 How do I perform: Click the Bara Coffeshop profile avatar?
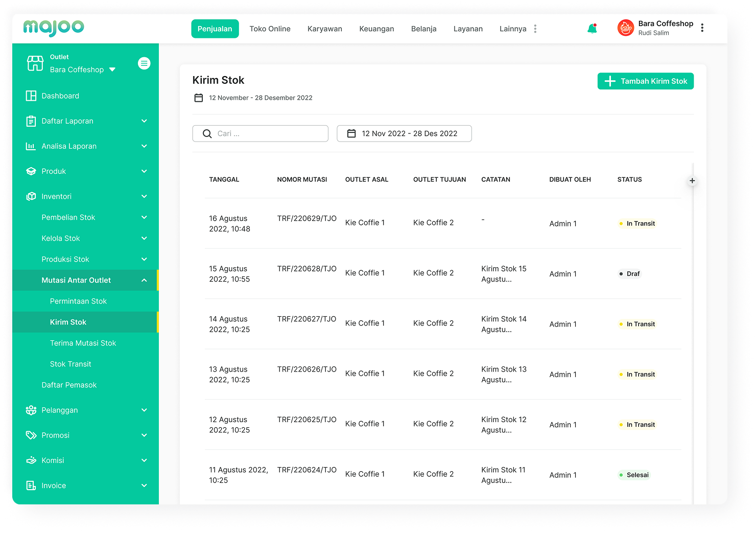click(626, 28)
